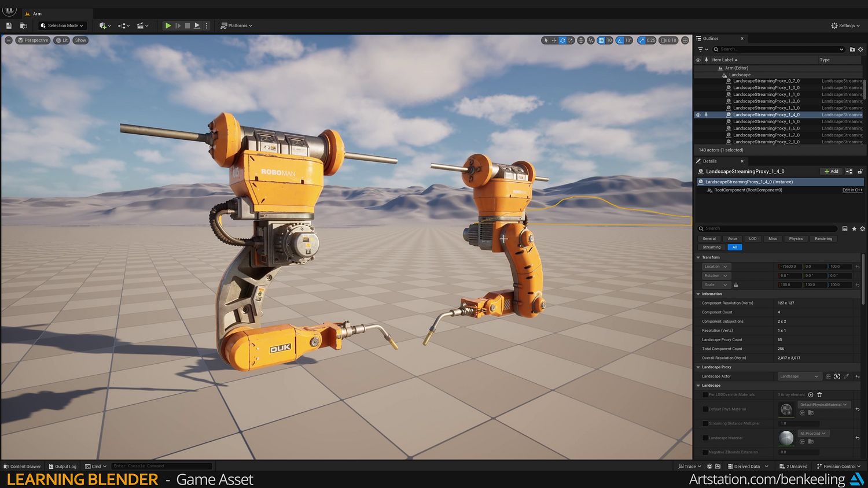Toggle scale snapping in the viewport
Screen dimensions: 868x488
coord(641,40)
